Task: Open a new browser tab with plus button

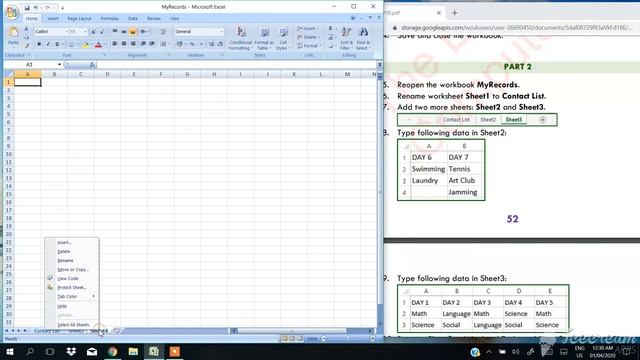Action: (455, 13)
